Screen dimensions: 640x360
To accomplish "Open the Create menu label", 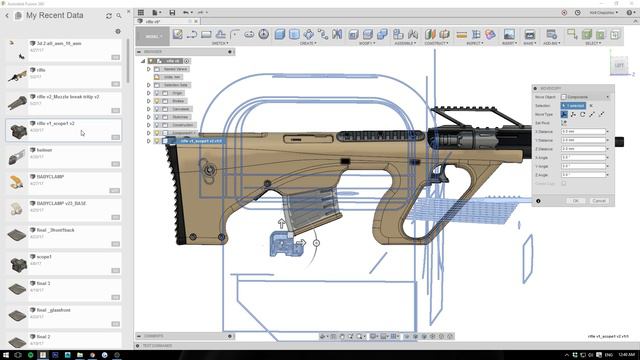I will [x=308, y=43].
